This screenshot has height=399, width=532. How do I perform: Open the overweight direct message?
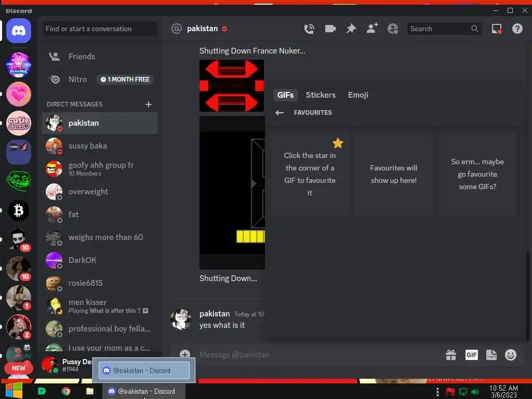(x=99, y=192)
